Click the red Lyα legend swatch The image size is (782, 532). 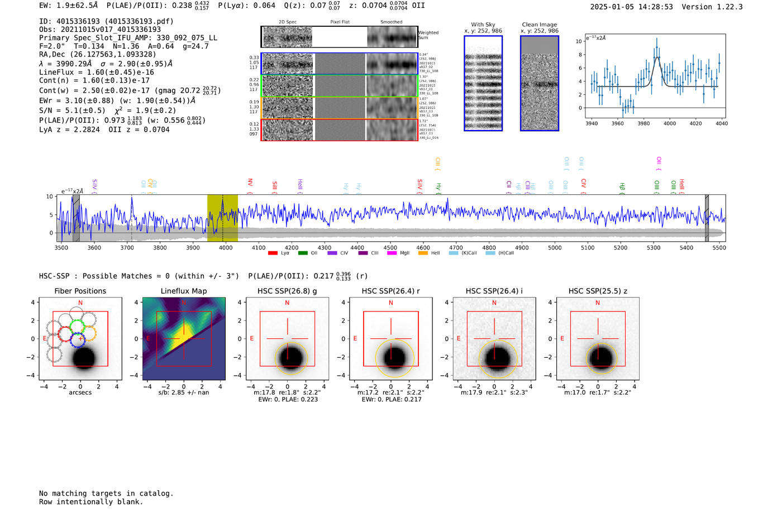click(273, 253)
